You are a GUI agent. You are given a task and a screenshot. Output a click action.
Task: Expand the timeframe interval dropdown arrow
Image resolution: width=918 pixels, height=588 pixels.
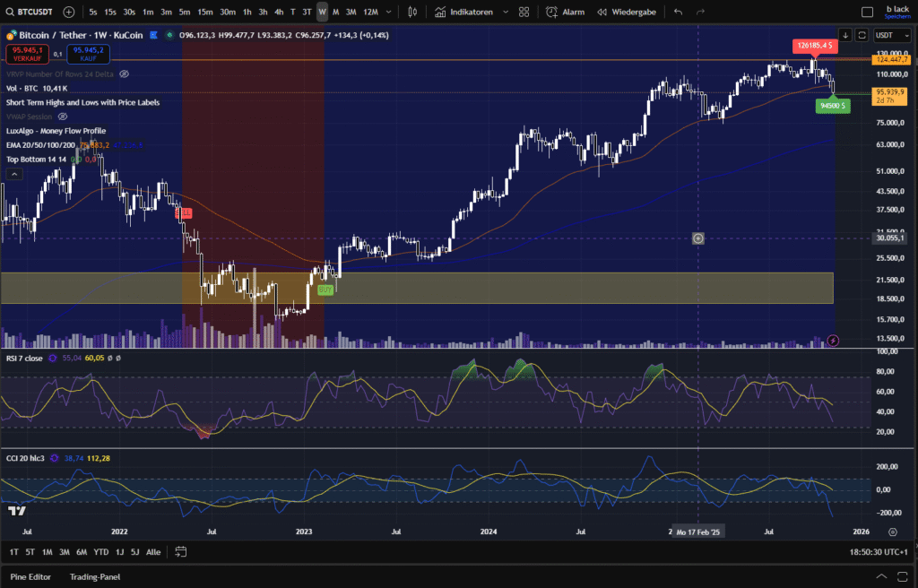pyautogui.click(x=388, y=12)
